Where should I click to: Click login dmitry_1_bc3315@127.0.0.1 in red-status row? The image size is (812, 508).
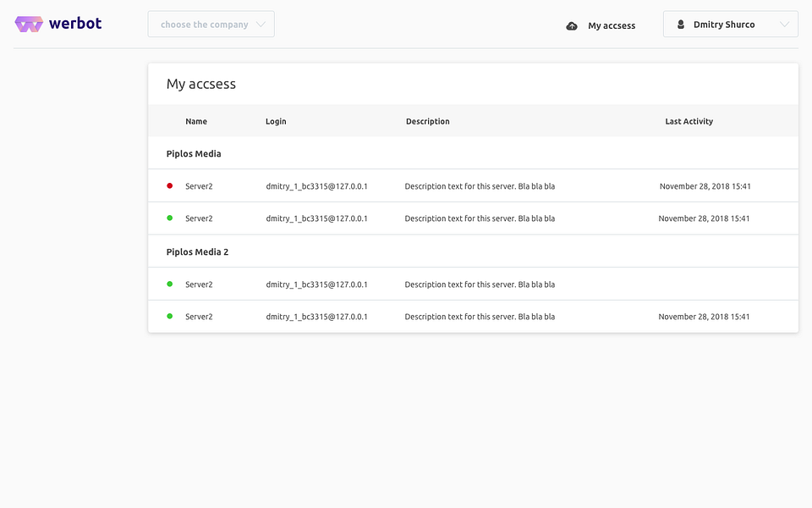click(316, 186)
